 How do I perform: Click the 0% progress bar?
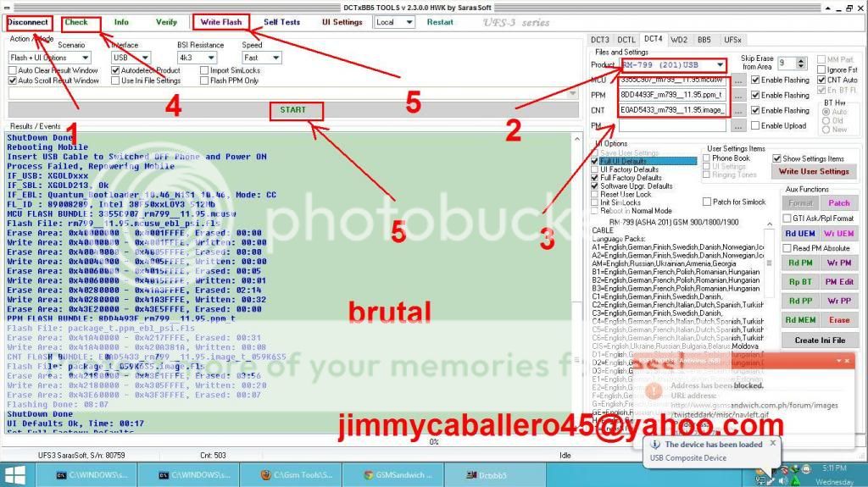pyautogui.click(x=434, y=441)
